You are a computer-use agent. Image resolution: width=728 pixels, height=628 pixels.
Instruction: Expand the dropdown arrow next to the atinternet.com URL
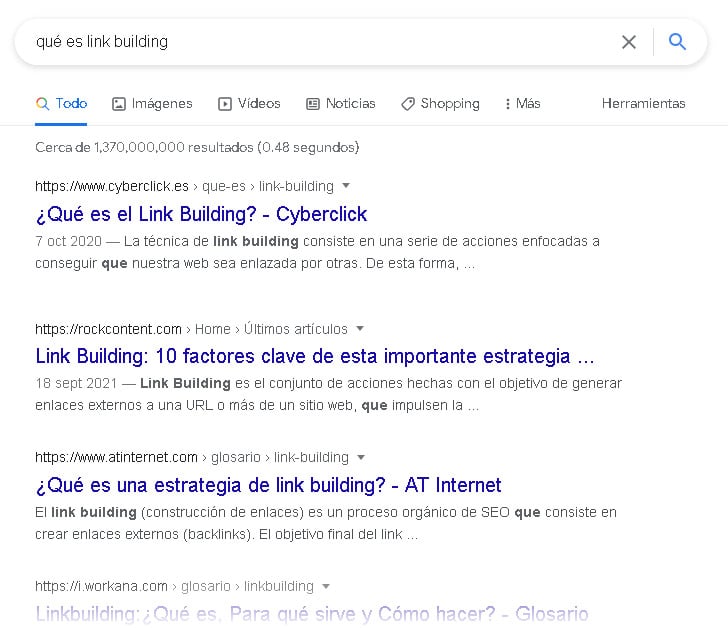pos(361,458)
